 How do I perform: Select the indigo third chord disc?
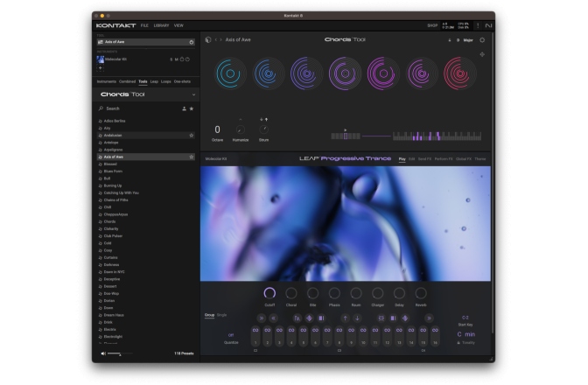307,73
